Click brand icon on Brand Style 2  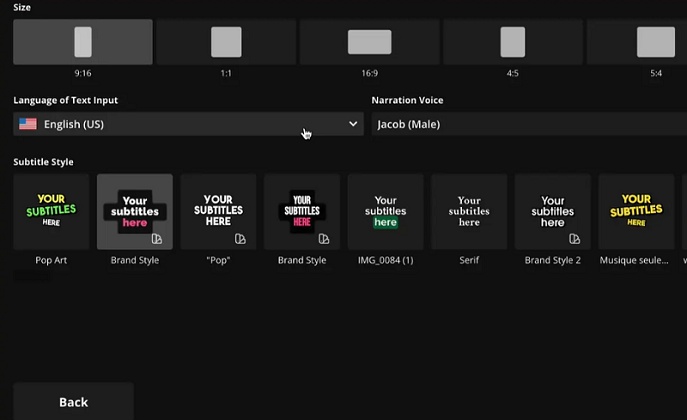click(574, 239)
